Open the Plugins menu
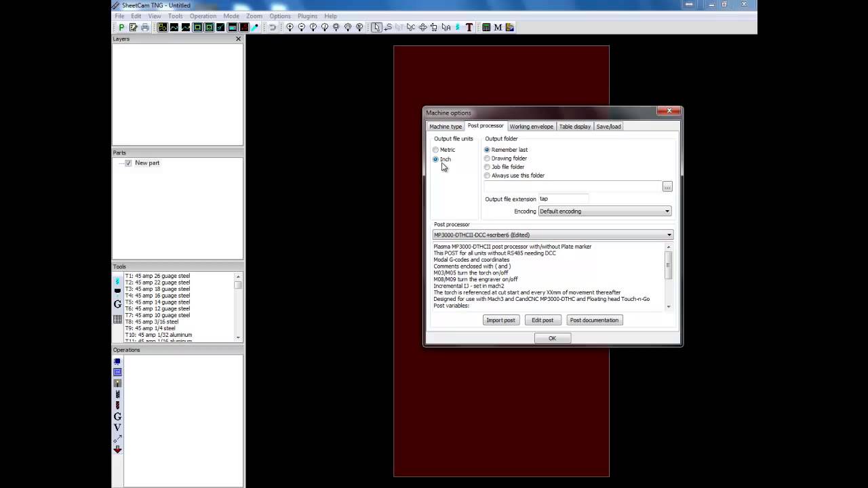Image resolution: width=868 pixels, height=488 pixels. pyautogui.click(x=307, y=16)
